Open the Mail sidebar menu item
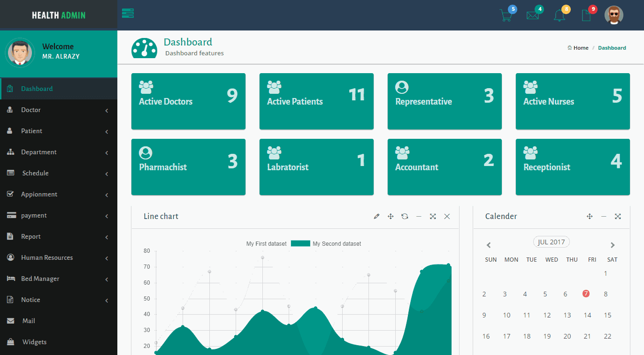 [29, 321]
